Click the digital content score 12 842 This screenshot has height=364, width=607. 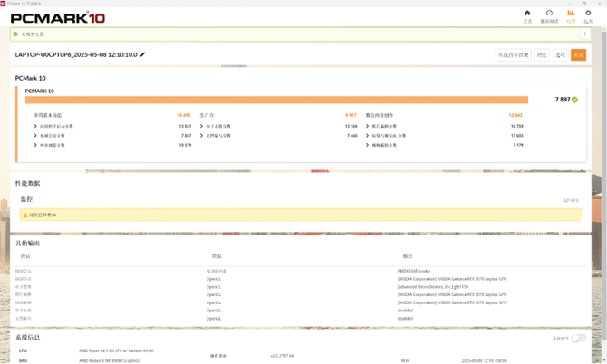pyautogui.click(x=515, y=115)
